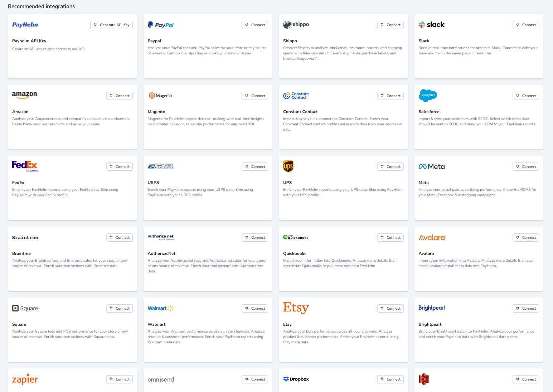
Task: Click the Meta logo
Action: pyautogui.click(x=432, y=166)
